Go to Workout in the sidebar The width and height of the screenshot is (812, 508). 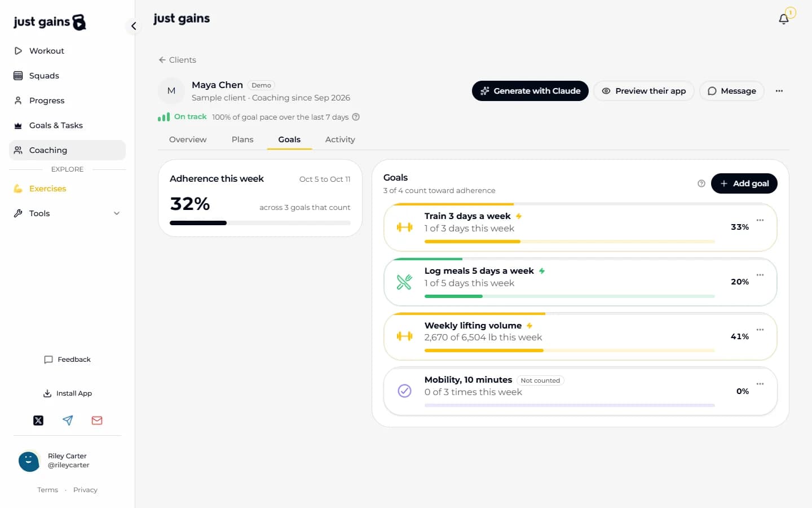point(67,51)
